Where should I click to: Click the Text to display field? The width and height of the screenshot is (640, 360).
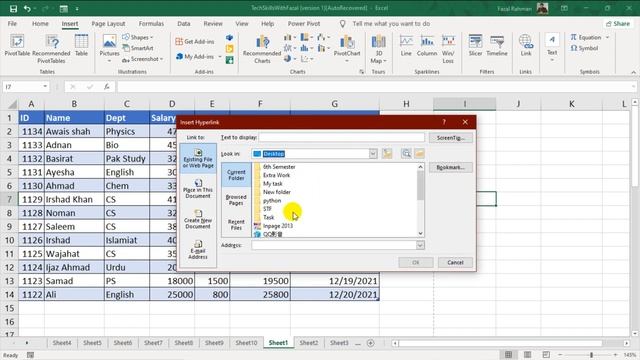click(342, 138)
